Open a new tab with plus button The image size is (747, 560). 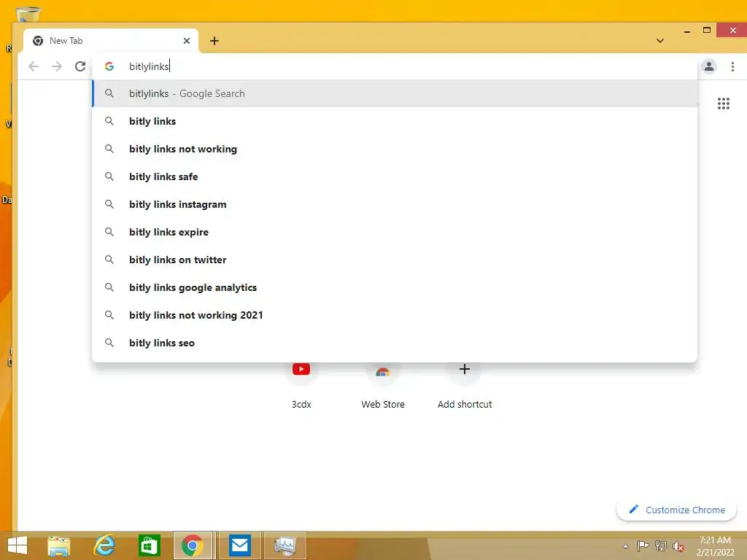[x=214, y=41]
